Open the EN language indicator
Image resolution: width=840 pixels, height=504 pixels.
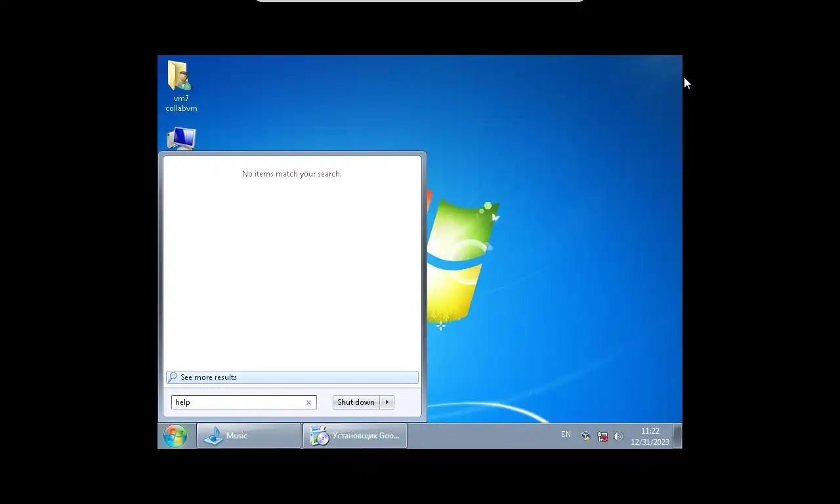(x=566, y=434)
